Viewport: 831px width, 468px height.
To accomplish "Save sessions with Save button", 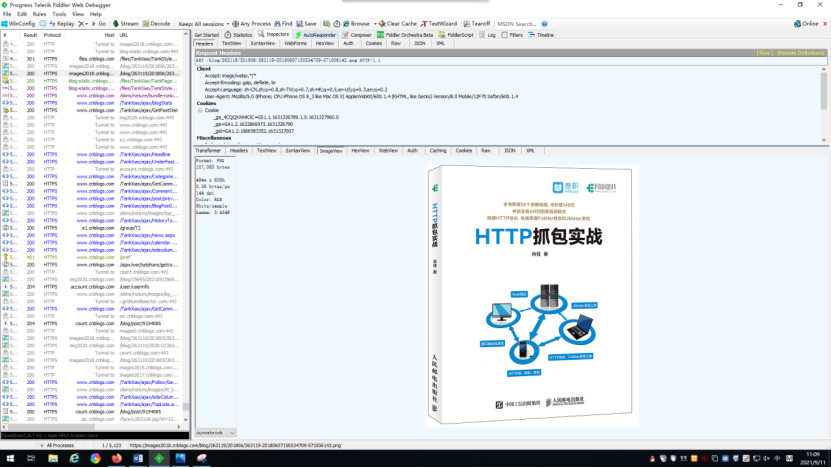I will 306,24.
